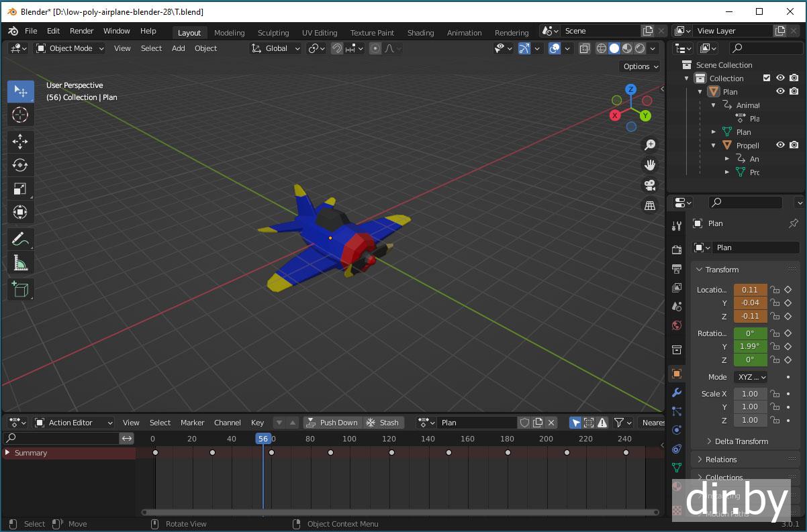This screenshot has height=532, width=807.
Task: Click the Push Down button
Action: pos(332,423)
